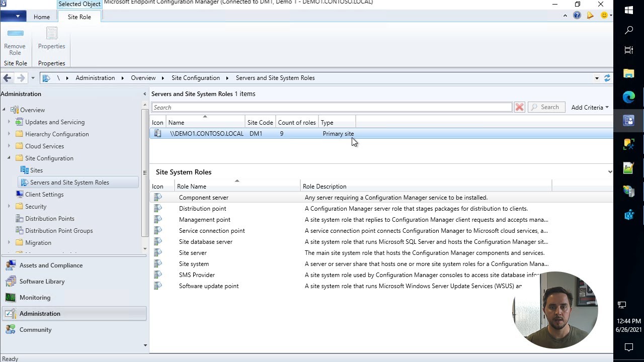Select the Service connection point row

pyautogui.click(x=381, y=231)
